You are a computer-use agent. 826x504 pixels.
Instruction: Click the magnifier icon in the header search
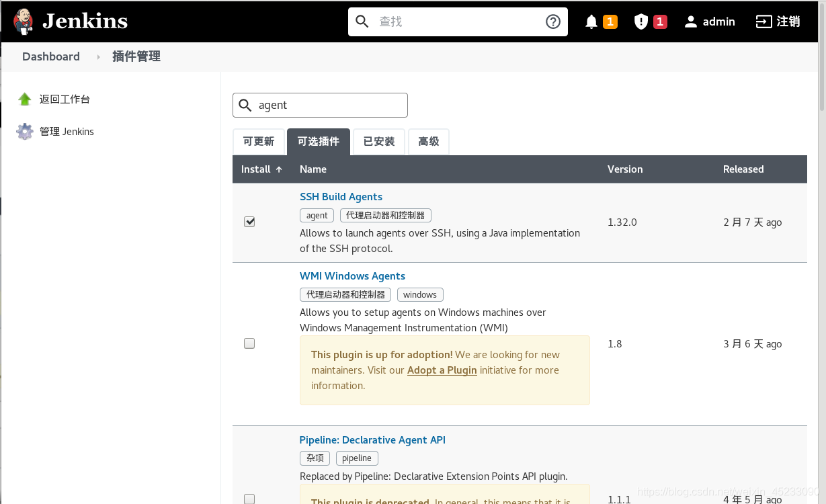(x=362, y=22)
